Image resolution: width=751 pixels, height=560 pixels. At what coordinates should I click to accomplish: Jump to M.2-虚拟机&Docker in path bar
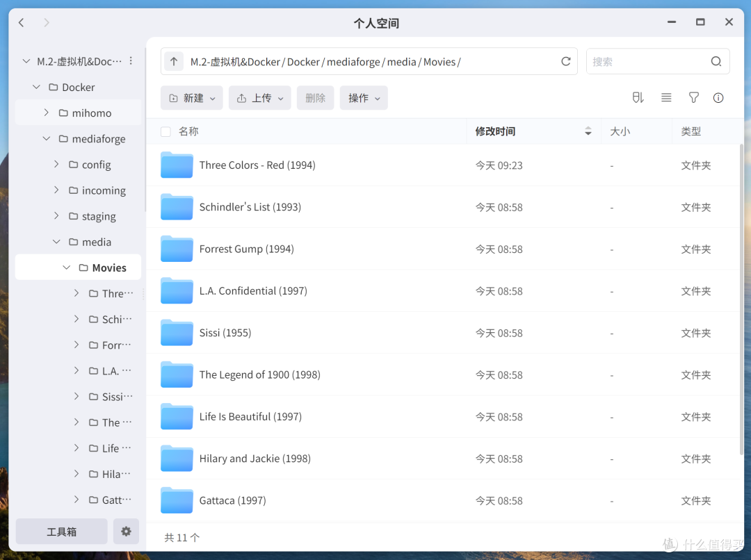point(235,62)
